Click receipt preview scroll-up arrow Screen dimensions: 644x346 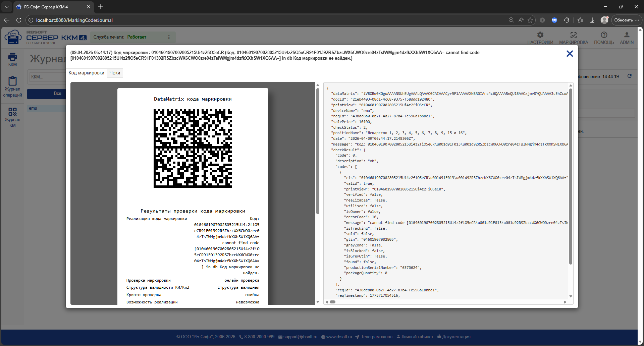tap(318, 85)
